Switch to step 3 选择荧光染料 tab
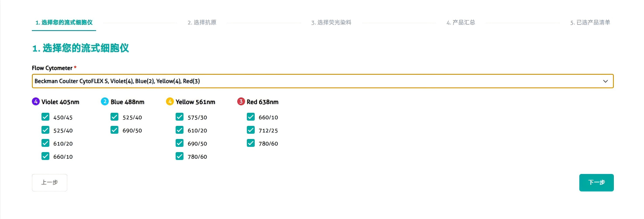The image size is (644, 219). [x=331, y=22]
